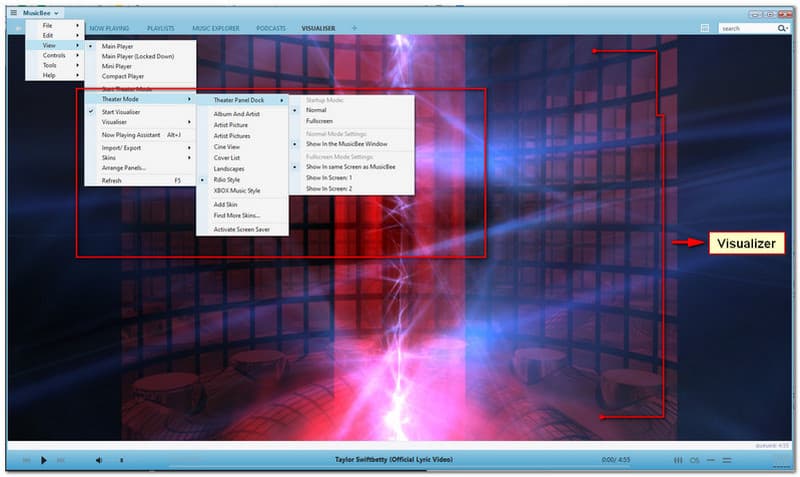This screenshot has width=800, height=477.
Task: Select the Main Player view option
Action: pos(140,46)
